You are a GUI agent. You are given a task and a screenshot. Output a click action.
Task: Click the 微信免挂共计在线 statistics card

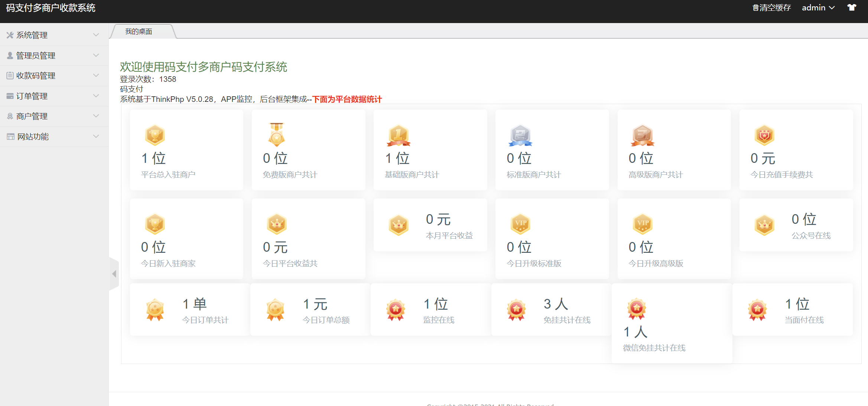tap(672, 323)
